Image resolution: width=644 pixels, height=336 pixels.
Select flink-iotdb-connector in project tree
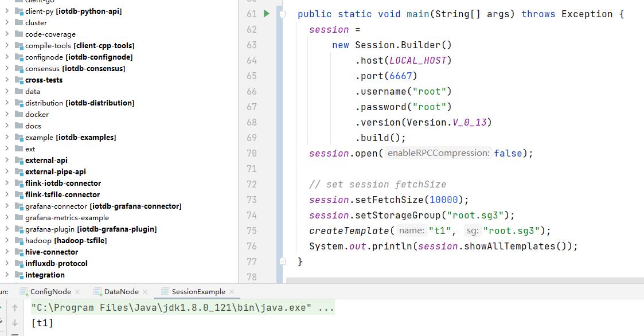coord(63,183)
